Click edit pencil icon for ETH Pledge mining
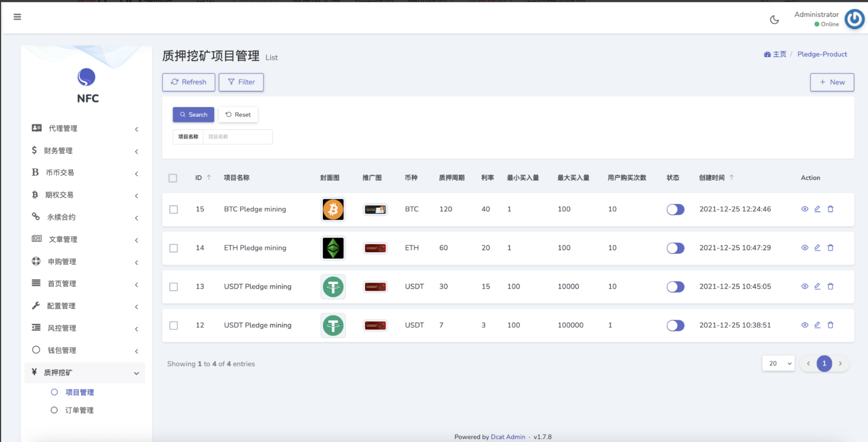Viewport: 868px width, 442px height. [817, 248]
